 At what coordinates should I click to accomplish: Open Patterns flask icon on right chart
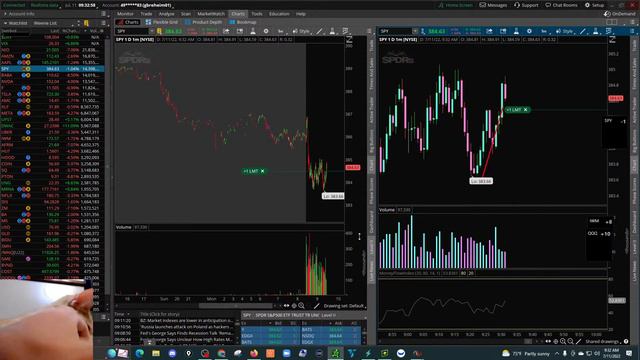[596, 31]
